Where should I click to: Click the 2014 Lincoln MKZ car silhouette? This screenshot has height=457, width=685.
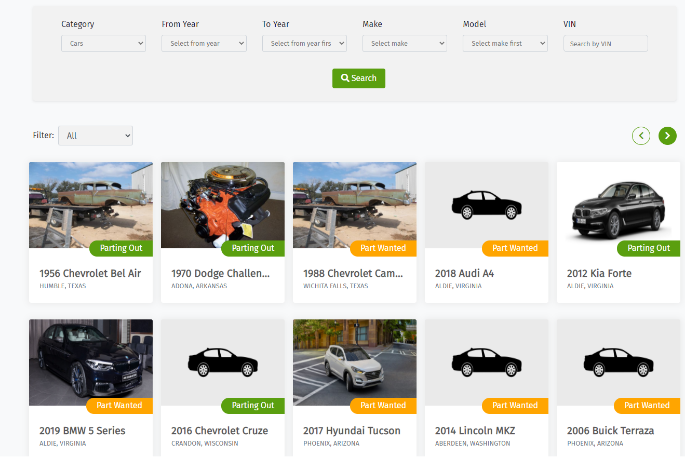pyautogui.click(x=486, y=361)
